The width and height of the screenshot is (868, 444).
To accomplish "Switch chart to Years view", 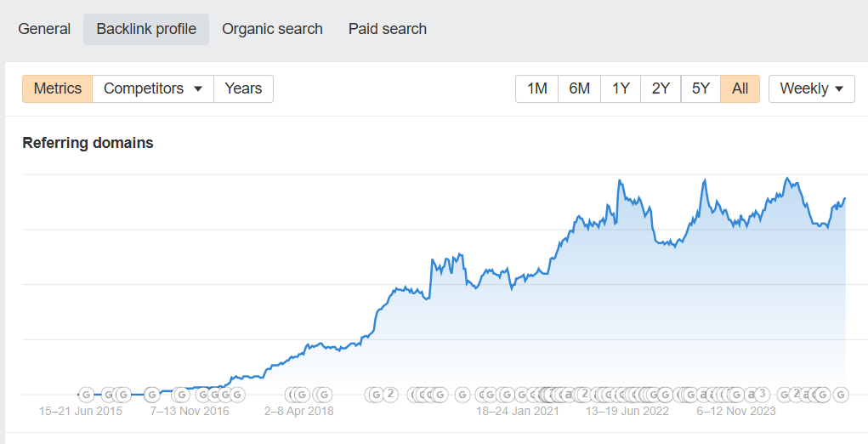I will [x=243, y=88].
